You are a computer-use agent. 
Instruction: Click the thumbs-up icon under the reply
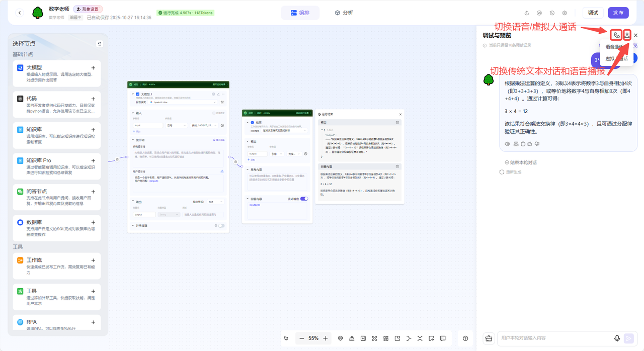coord(530,144)
